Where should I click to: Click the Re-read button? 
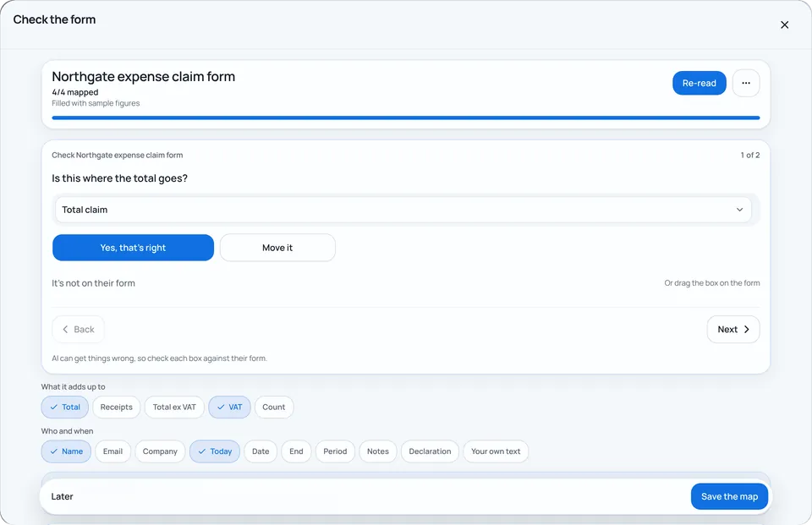click(x=700, y=83)
